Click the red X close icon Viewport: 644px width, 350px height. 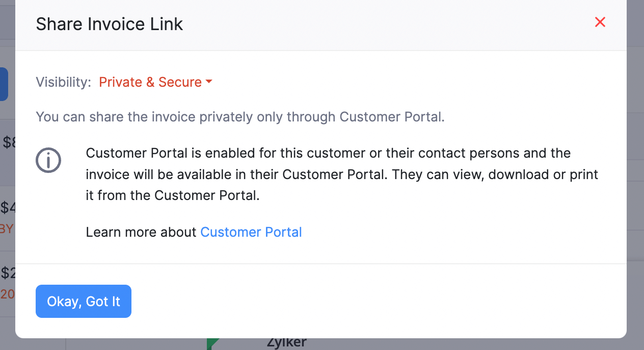[x=600, y=22]
